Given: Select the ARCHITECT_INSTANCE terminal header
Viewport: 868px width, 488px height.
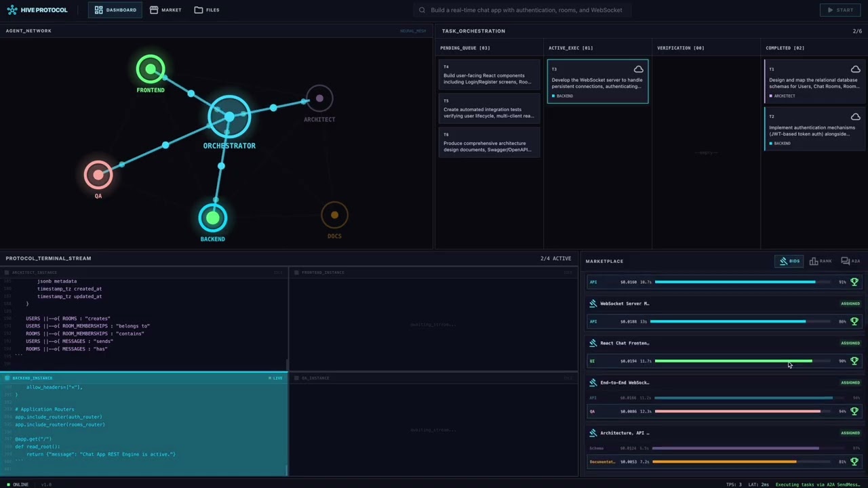Looking at the screenshot, I should [x=144, y=272].
